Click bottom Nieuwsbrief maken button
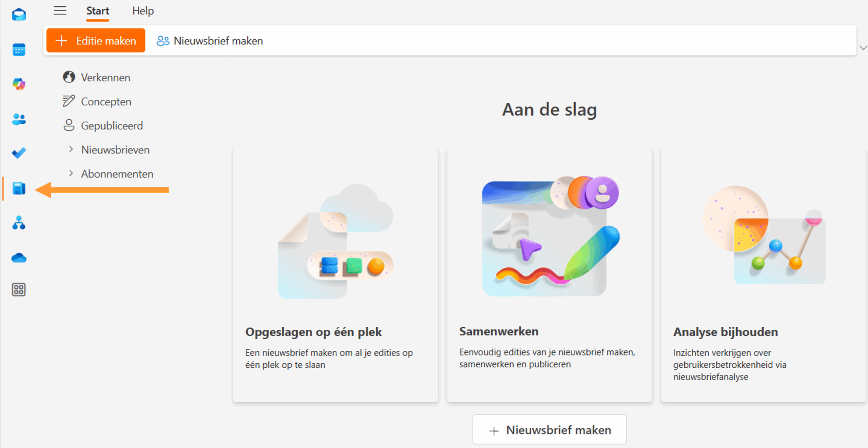The height and width of the screenshot is (448, 868). click(x=549, y=430)
